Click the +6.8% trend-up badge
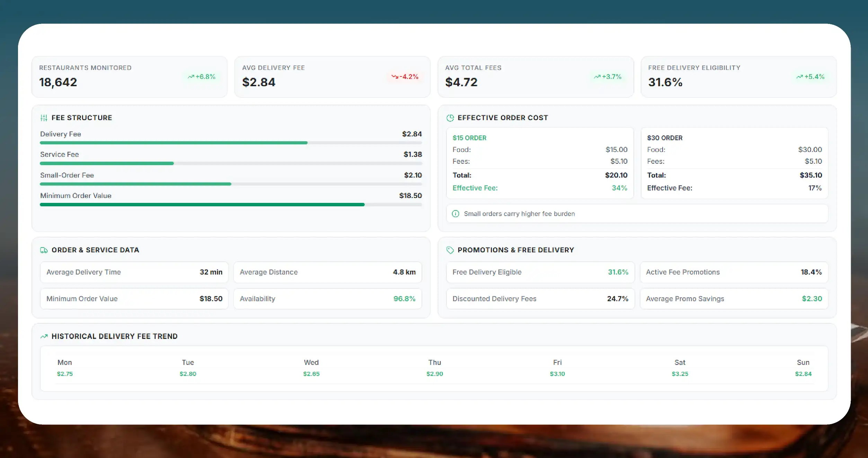 tap(202, 77)
